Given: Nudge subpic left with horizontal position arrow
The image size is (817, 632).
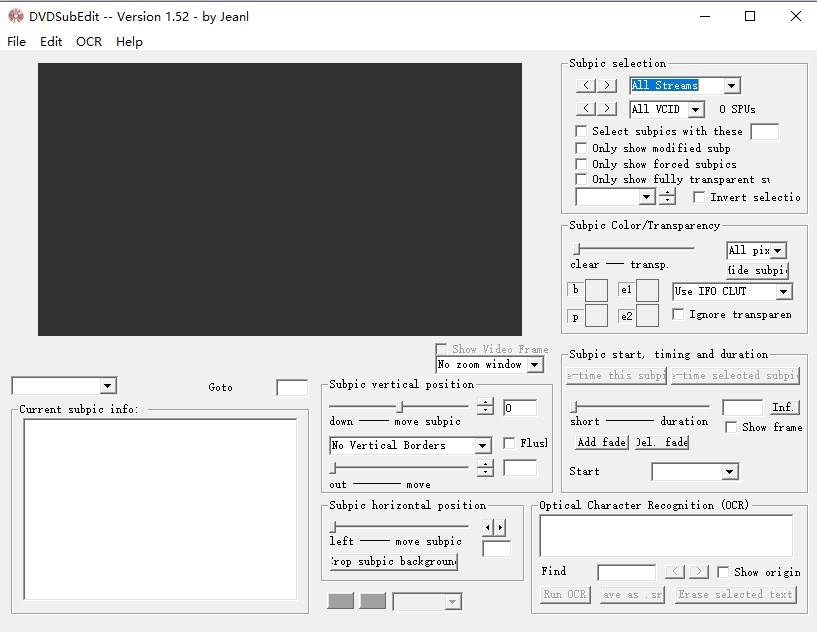Looking at the screenshot, I should (488, 527).
